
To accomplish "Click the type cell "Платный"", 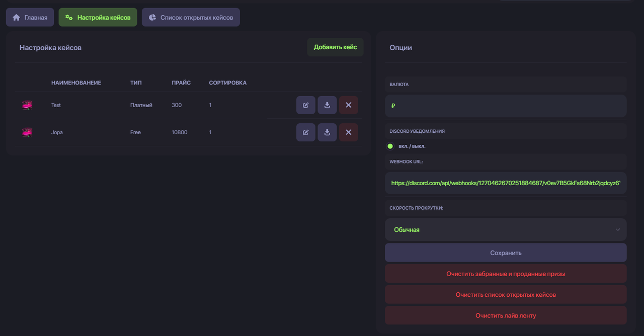I will [141, 105].
